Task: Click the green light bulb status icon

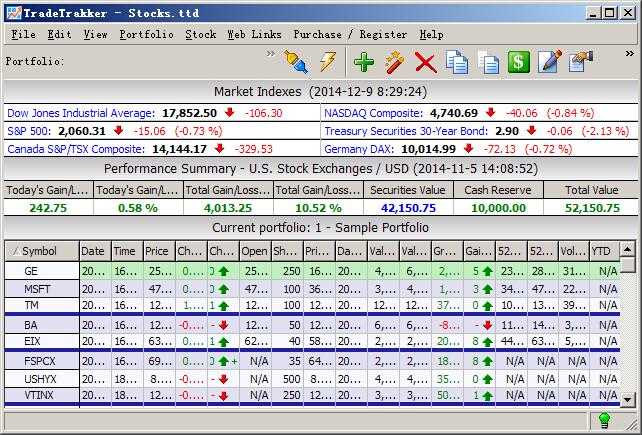Action: coord(604,421)
